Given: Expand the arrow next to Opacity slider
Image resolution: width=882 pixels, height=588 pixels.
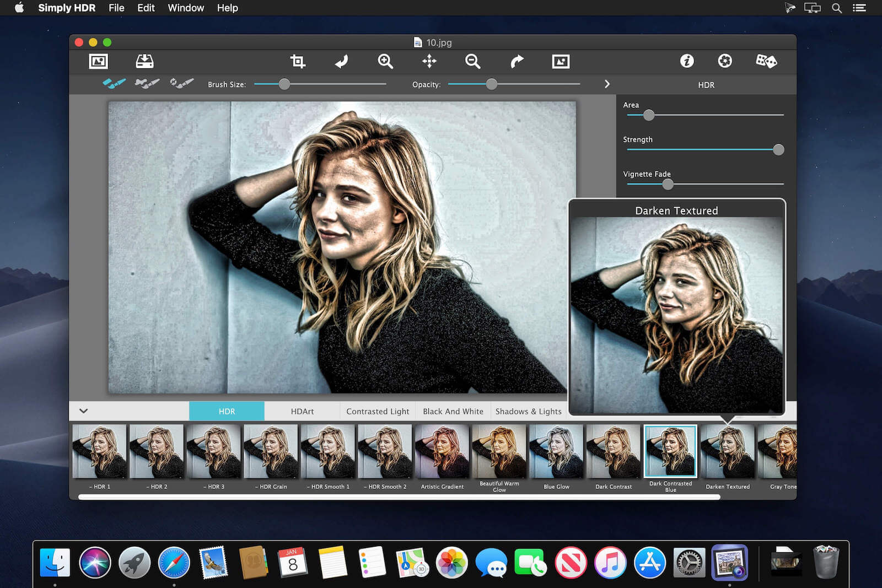Looking at the screenshot, I should point(607,84).
